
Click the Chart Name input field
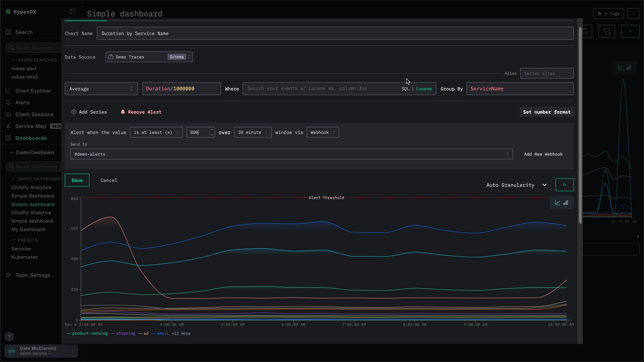tap(335, 33)
